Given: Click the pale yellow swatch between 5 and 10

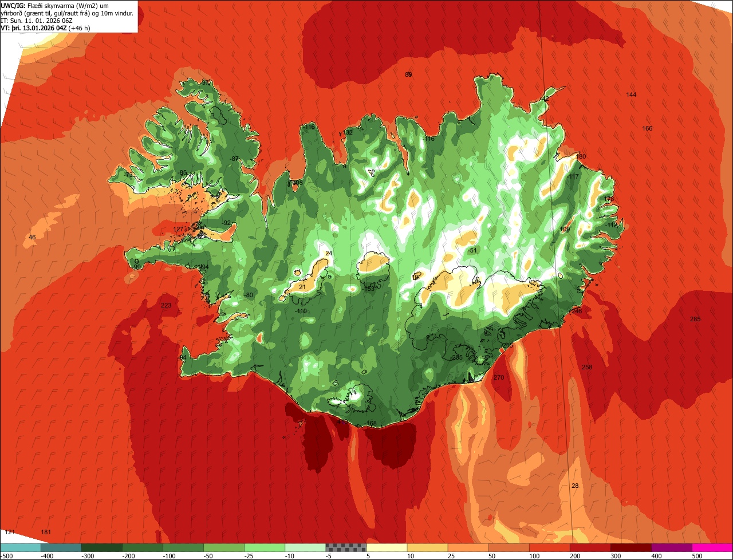Looking at the screenshot, I should [x=387, y=547].
